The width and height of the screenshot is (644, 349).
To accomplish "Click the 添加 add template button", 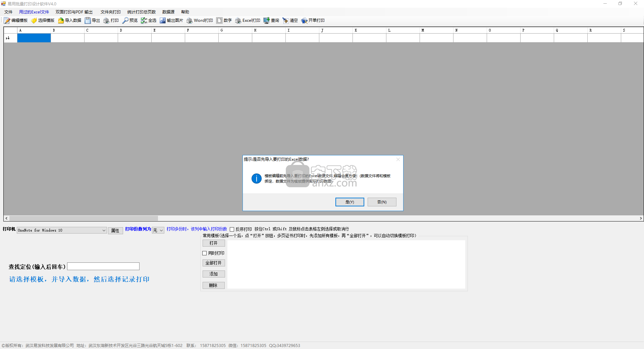I will (x=213, y=274).
